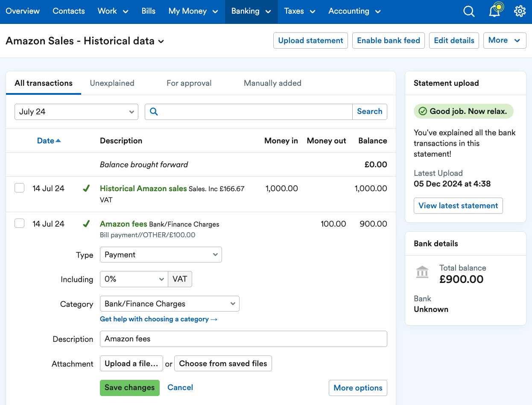Open the 0% VAT rate dropdown

[x=134, y=279]
